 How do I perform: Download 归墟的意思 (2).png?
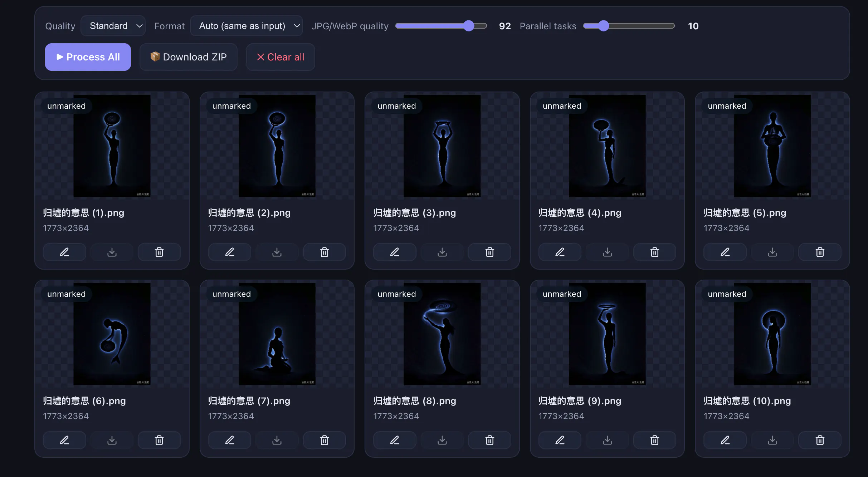click(x=277, y=252)
